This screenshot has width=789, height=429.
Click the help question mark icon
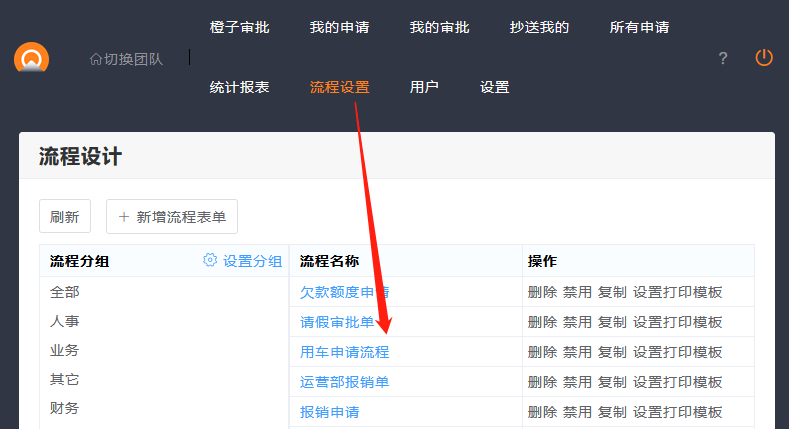723,58
